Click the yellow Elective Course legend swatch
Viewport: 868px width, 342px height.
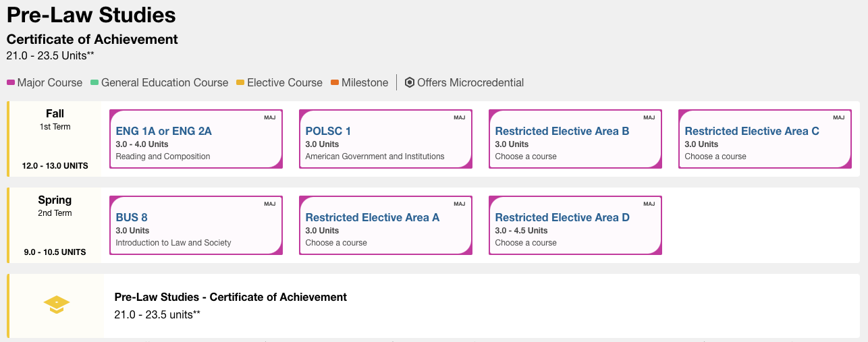click(x=240, y=83)
